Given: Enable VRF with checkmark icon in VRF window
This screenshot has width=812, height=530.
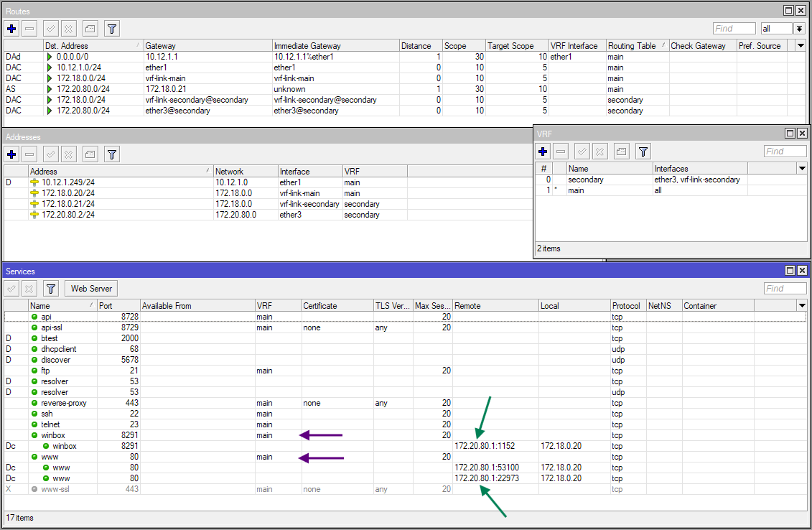Looking at the screenshot, I should 582,152.
